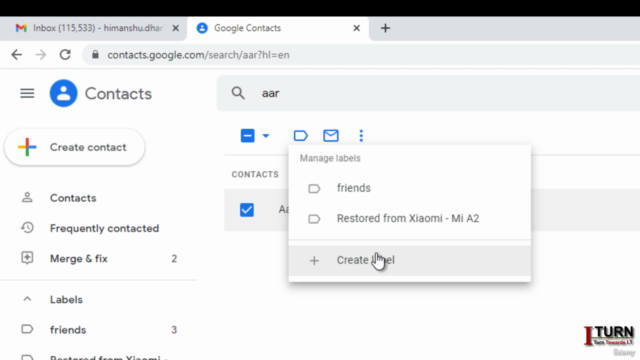This screenshot has height=360, width=640.
Task: Reload the current page
Action: click(65, 55)
